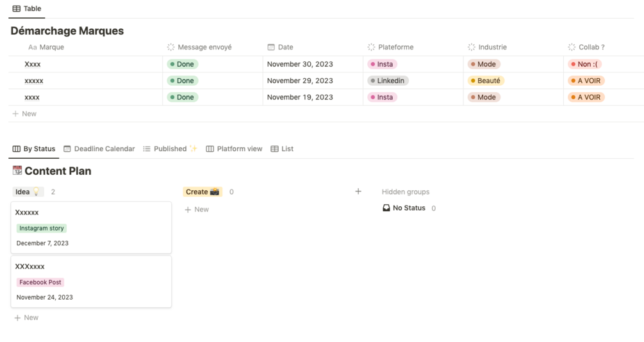Open the Published view tab
This screenshot has width=644, height=342.
pyautogui.click(x=170, y=149)
